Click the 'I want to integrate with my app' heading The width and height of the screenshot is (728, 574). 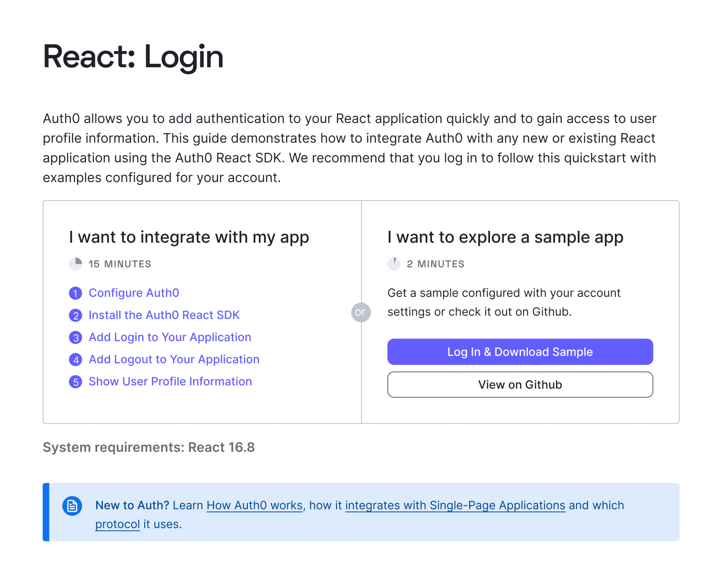coord(189,238)
